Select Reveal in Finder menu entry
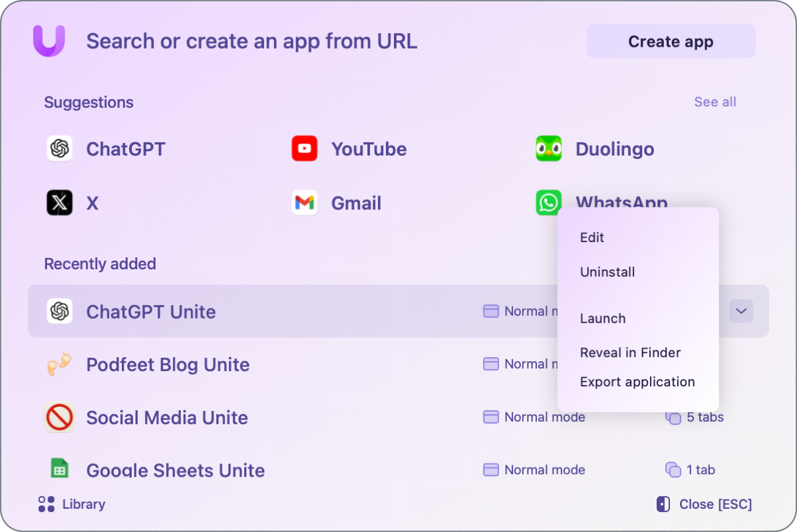The width and height of the screenshot is (797, 532). (630, 352)
